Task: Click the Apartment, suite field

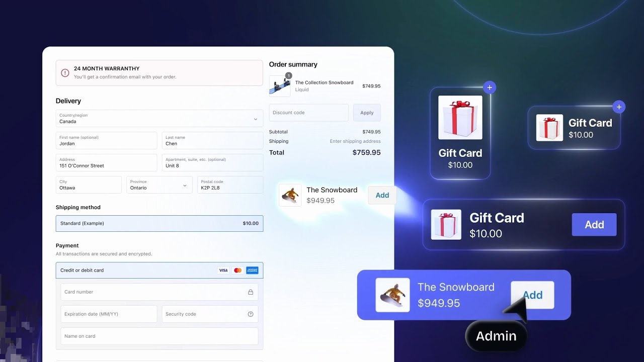Action: (212, 163)
